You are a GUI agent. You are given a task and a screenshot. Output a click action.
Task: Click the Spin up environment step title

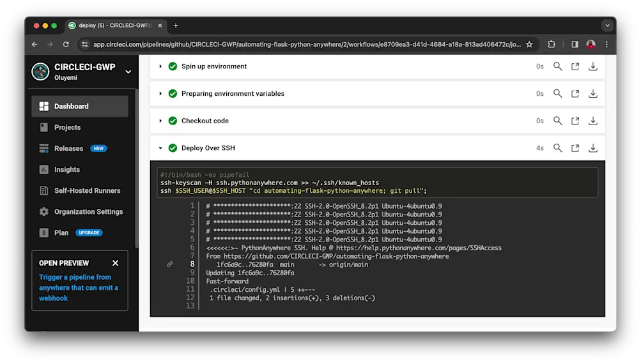tap(214, 66)
